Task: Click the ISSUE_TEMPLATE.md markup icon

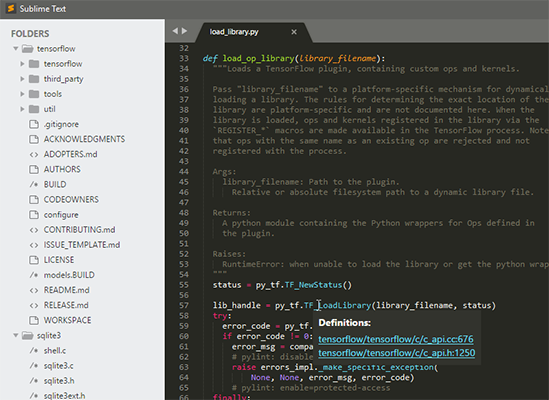Action: tap(34, 245)
